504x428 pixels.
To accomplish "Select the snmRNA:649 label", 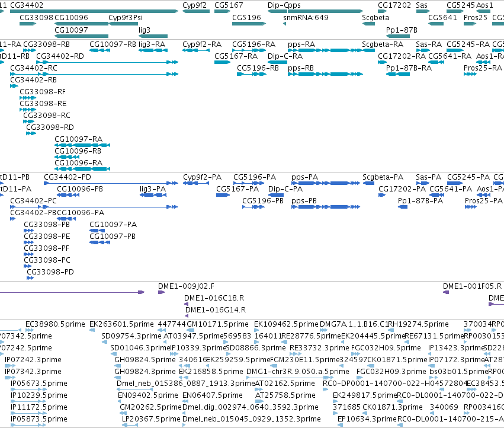I will [x=306, y=17].
